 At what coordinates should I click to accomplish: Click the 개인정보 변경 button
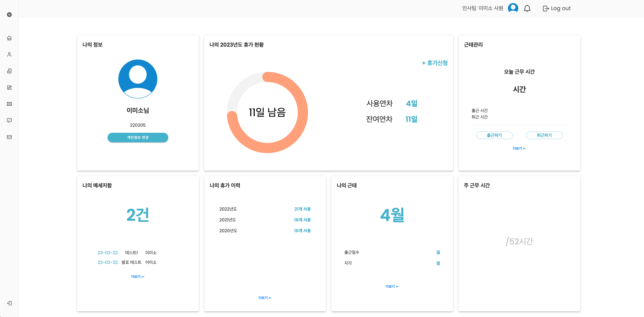(x=138, y=138)
